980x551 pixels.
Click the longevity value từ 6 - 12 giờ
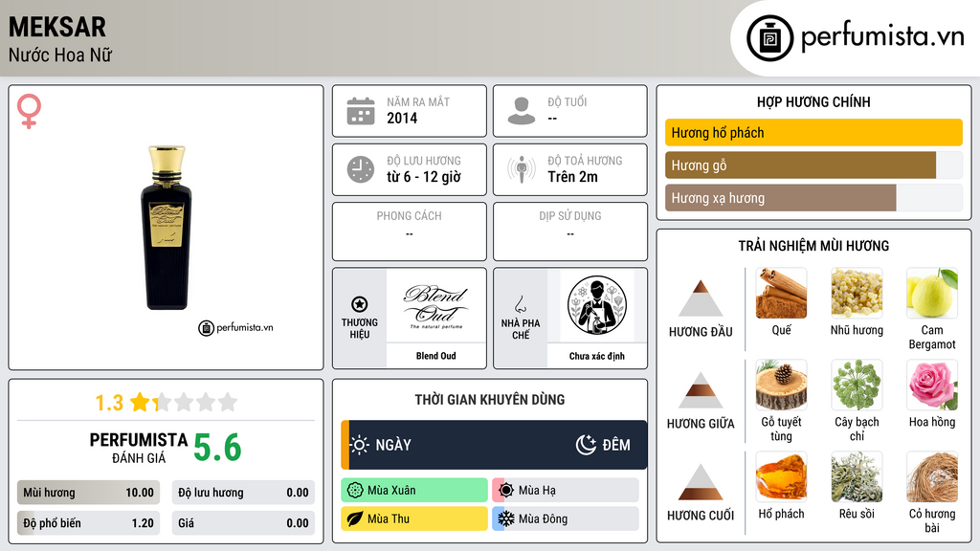(x=424, y=177)
